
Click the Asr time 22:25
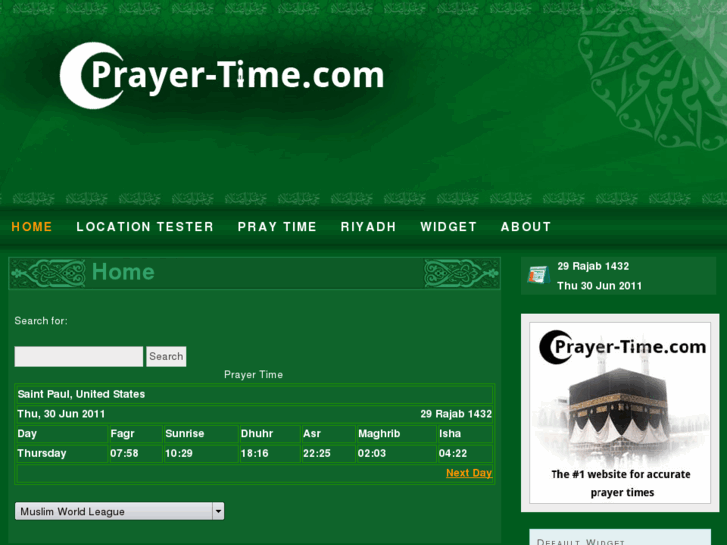click(x=328, y=453)
